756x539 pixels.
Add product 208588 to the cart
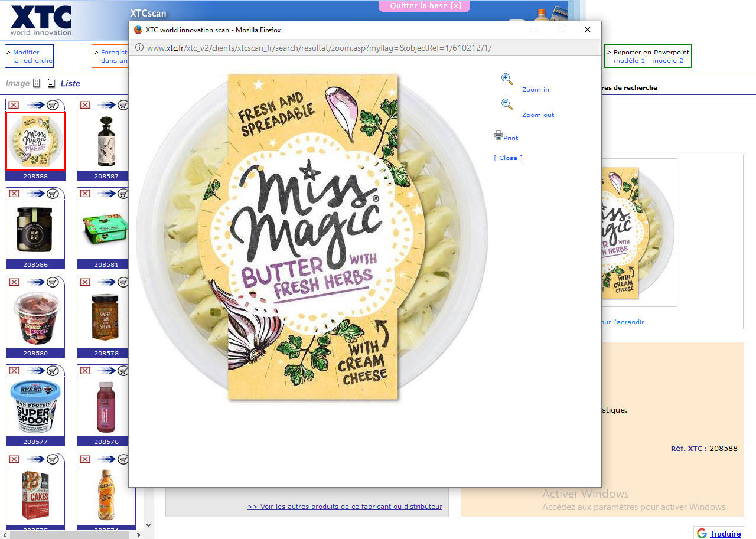(x=53, y=104)
